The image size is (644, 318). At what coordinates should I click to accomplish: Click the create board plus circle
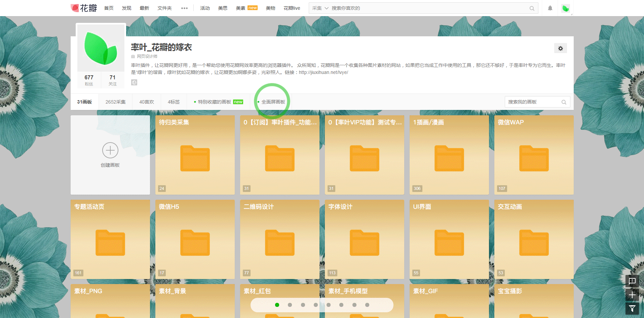point(110,150)
